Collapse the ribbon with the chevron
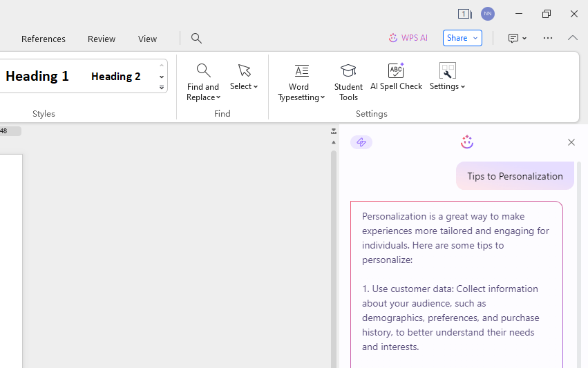Image resolution: width=588 pixels, height=368 pixels. click(x=573, y=38)
